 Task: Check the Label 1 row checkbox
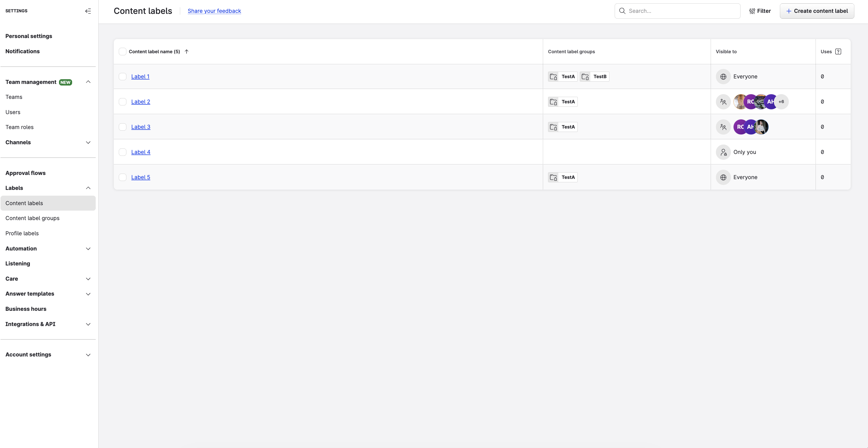[123, 77]
